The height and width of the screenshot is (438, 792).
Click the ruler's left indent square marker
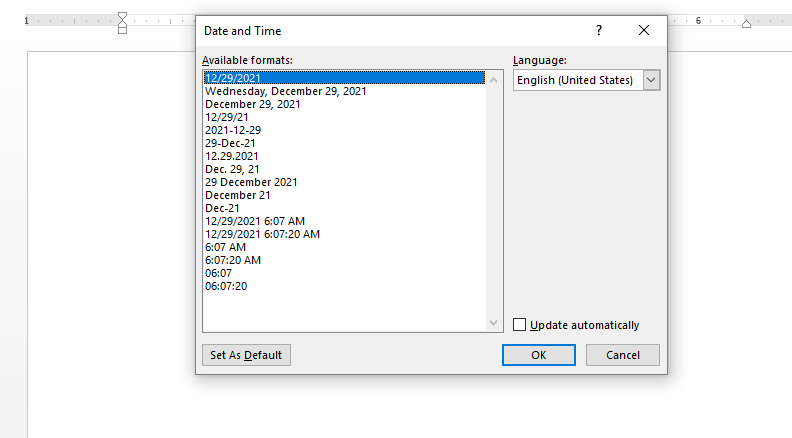(x=122, y=31)
